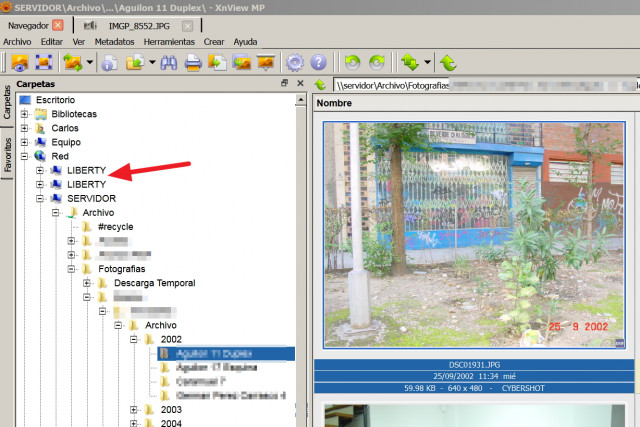
Task: Select the 2004 folder
Action: tap(171, 423)
